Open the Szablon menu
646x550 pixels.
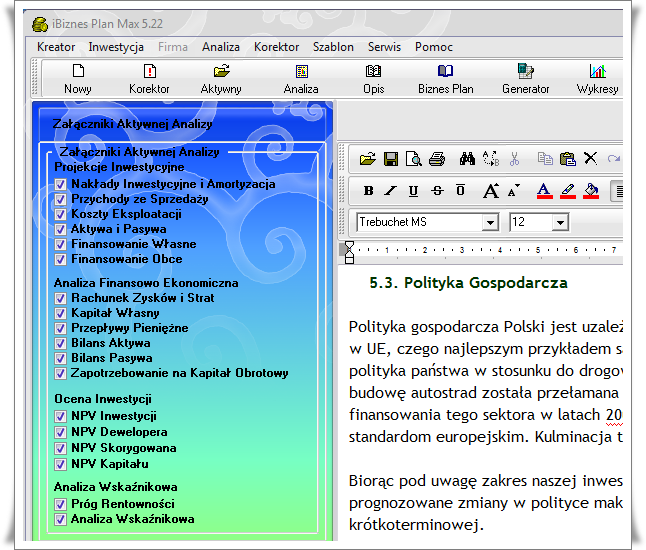pyautogui.click(x=332, y=47)
